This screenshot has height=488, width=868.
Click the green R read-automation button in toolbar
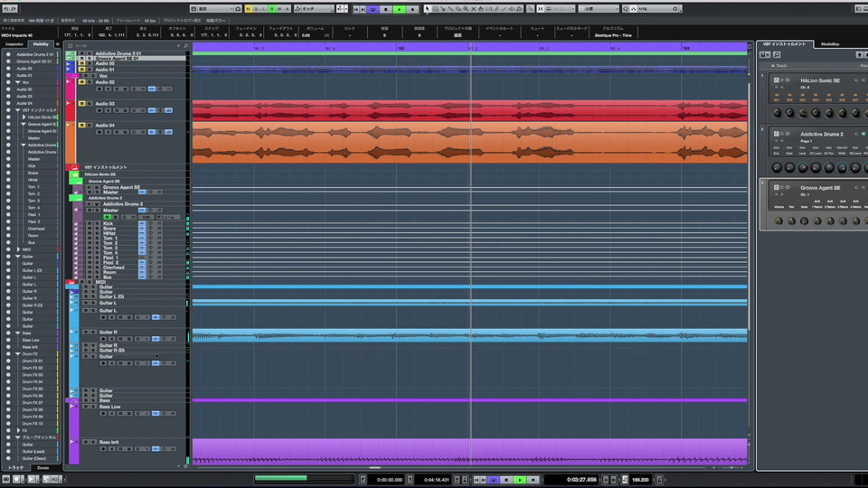tap(270, 9)
